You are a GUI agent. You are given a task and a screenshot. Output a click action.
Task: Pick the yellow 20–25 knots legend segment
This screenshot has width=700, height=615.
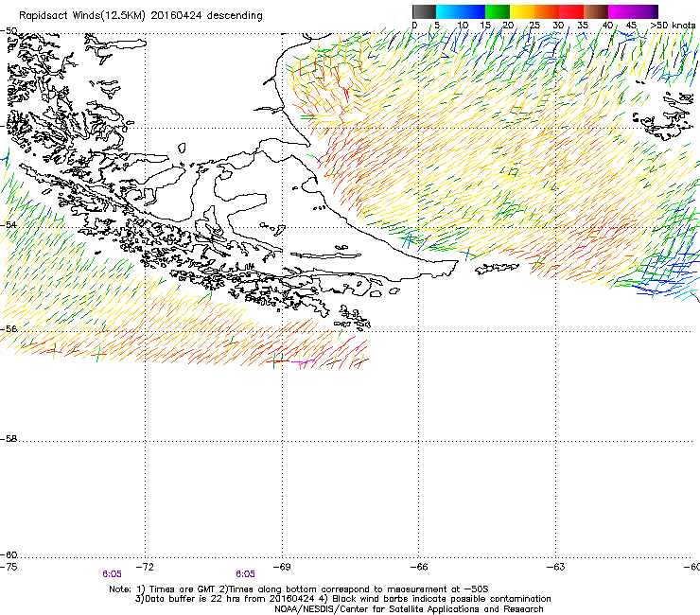[522, 11]
